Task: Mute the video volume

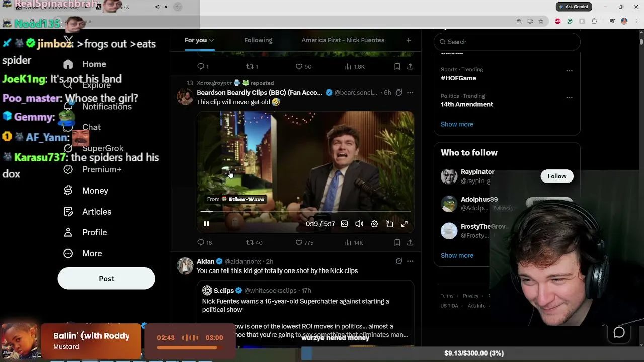Action: click(x=359, y=224)
